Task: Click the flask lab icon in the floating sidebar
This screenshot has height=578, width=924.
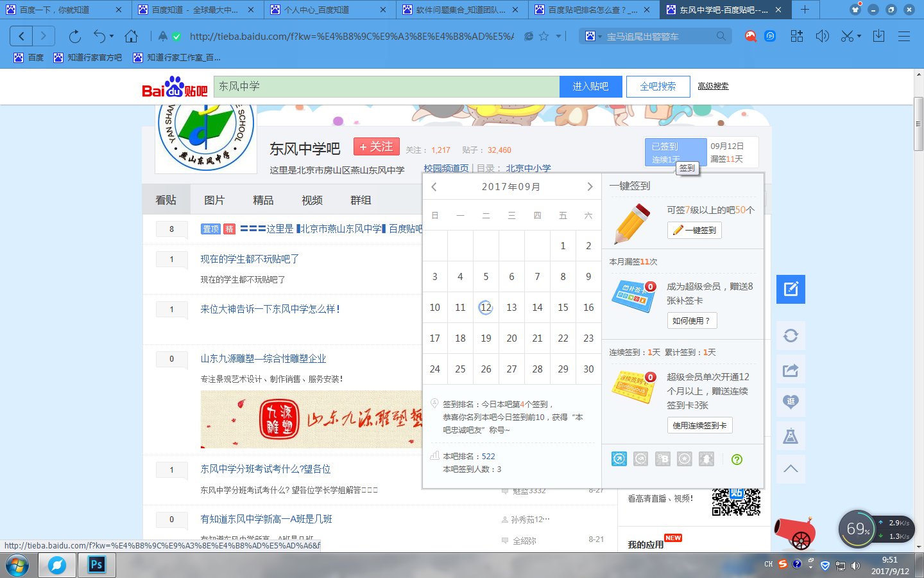Action: (x=791, y=435)
